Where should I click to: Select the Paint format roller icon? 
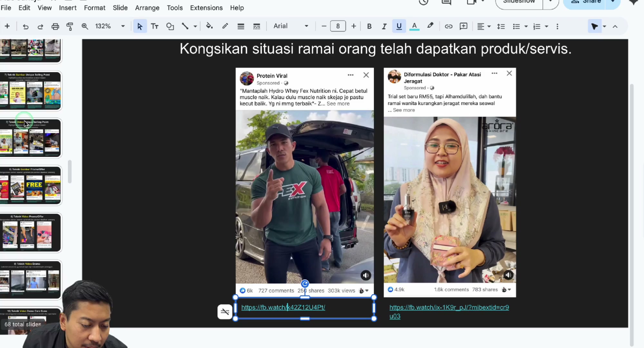[70, 26]
